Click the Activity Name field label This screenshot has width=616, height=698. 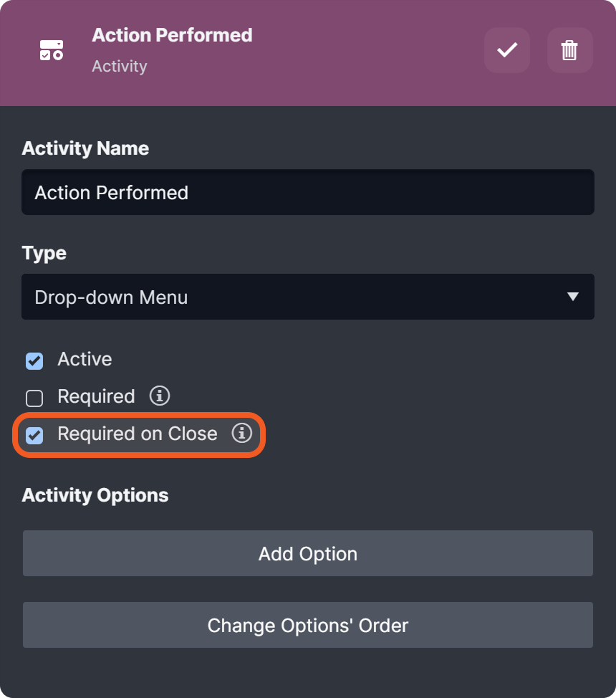click(85, 148)
